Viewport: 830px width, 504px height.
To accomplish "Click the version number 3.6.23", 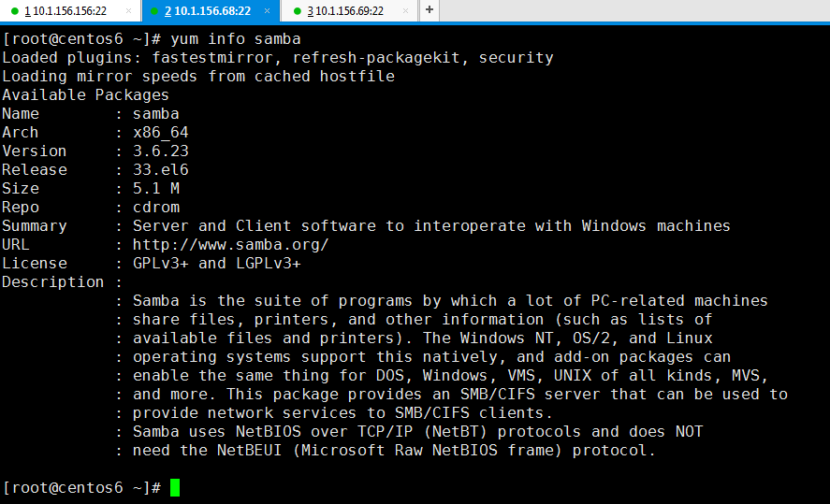I will pos(160,151).
